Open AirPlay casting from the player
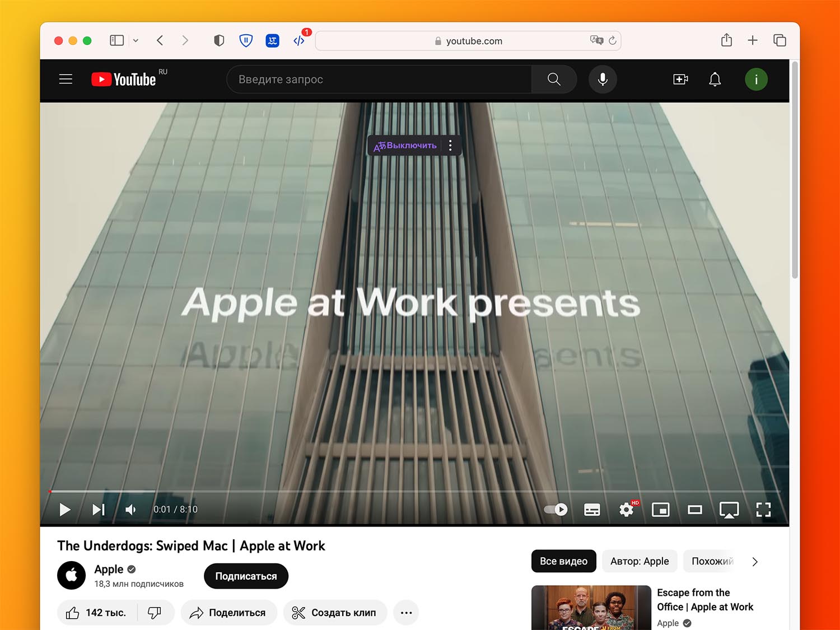840x630 pixels. [729, 510]
